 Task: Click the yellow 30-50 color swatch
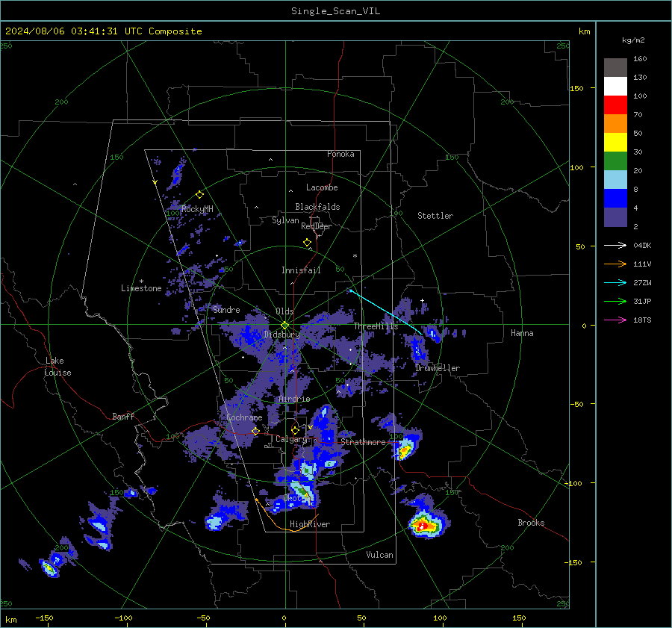click(615, 143)
